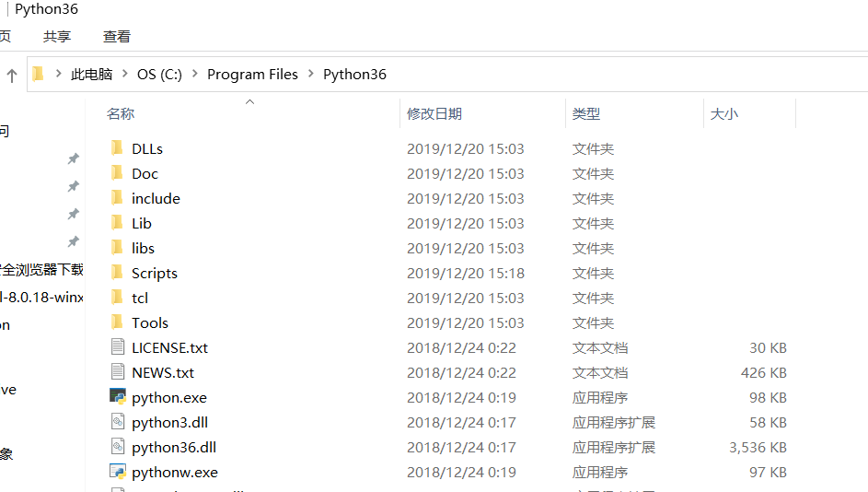
Task: Sort by 修改日期 column header
Action: pos(434,113)
